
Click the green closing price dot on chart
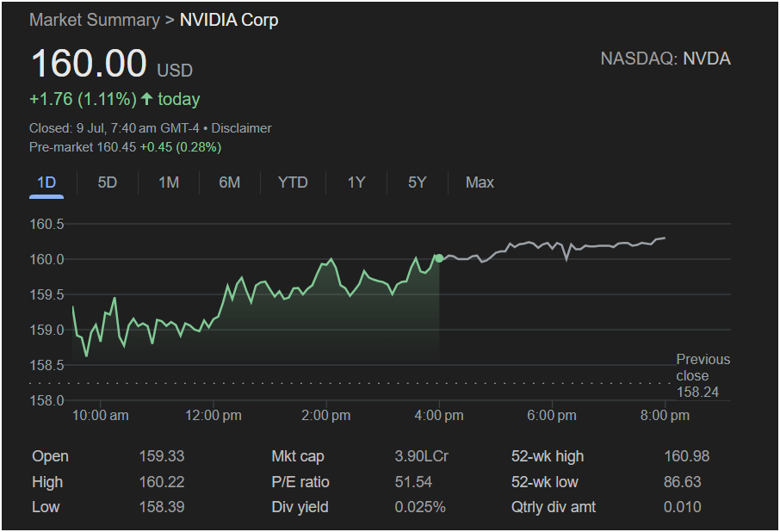(x=439, y=258)
